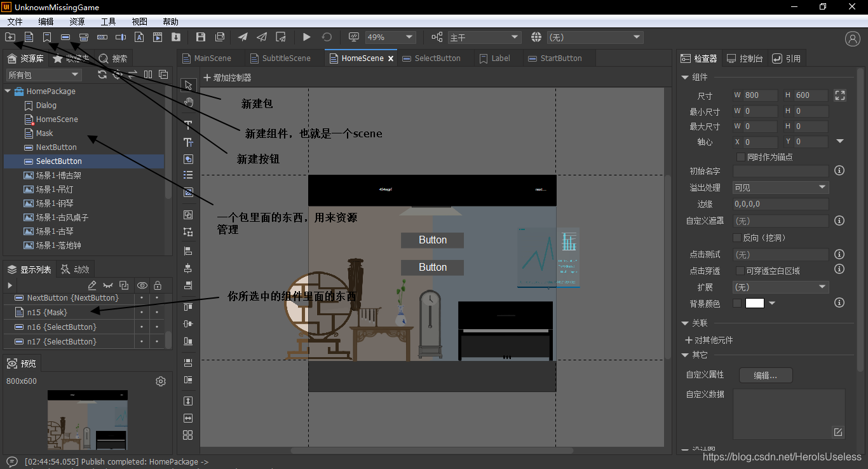Open the 视图 menu

pyautogui.click(x=139, y=22)
